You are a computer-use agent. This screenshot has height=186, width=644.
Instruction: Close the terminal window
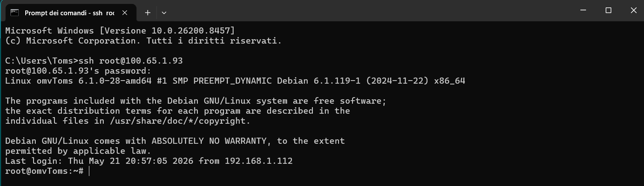(633, 10)
